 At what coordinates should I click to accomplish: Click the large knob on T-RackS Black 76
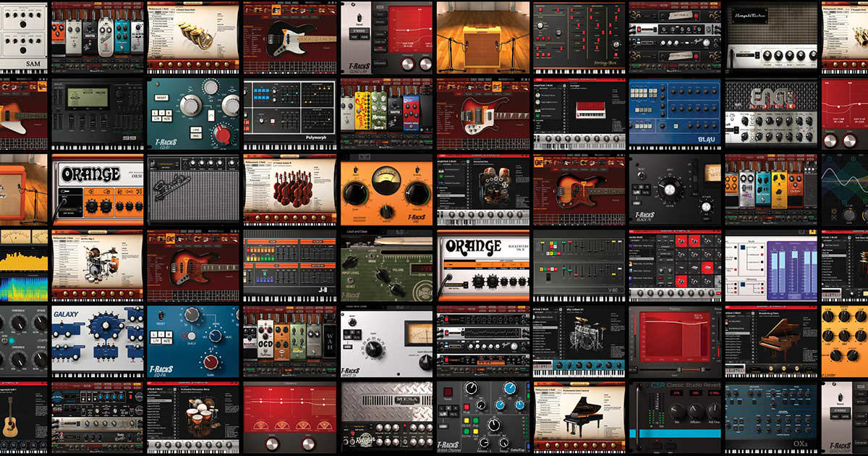pos(670,189)
